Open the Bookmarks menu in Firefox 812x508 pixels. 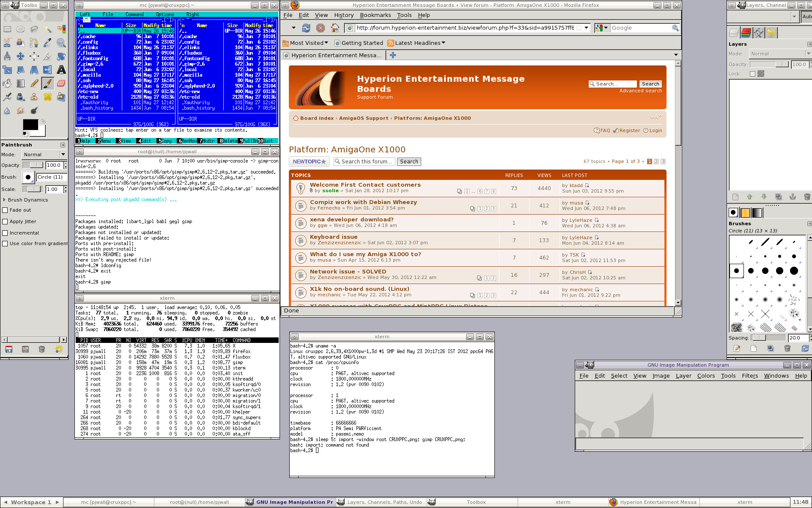coord(375,15)
